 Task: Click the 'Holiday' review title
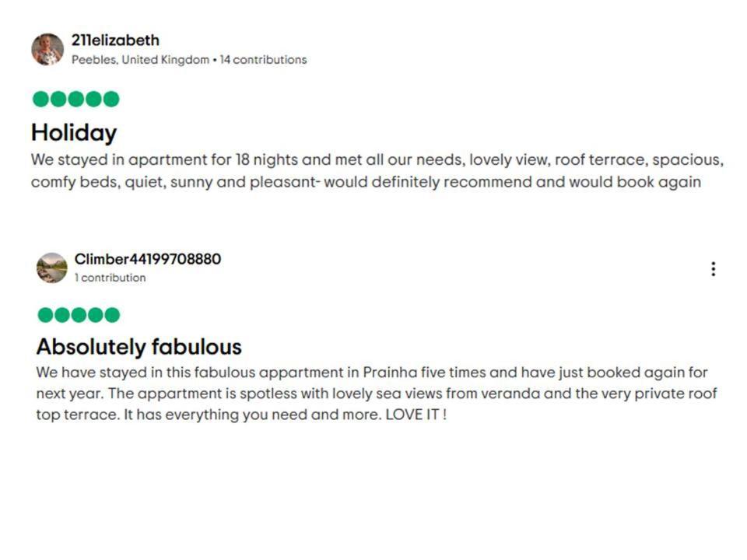click(x=74, y=132)
